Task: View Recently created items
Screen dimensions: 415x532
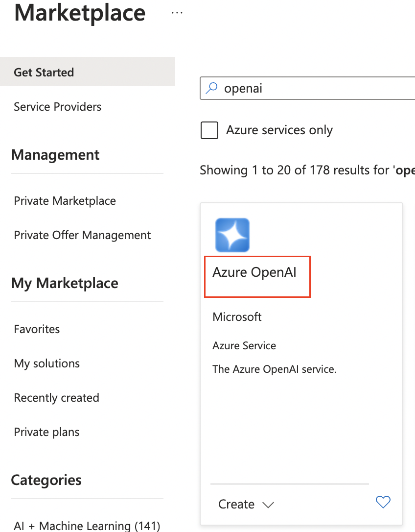Action: pyautogui.click(x=57, y=398)
